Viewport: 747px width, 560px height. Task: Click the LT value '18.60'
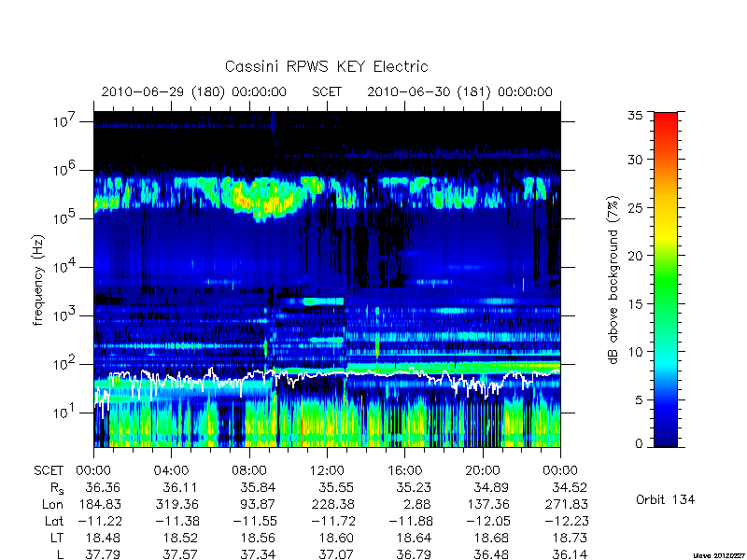(336, 538)
